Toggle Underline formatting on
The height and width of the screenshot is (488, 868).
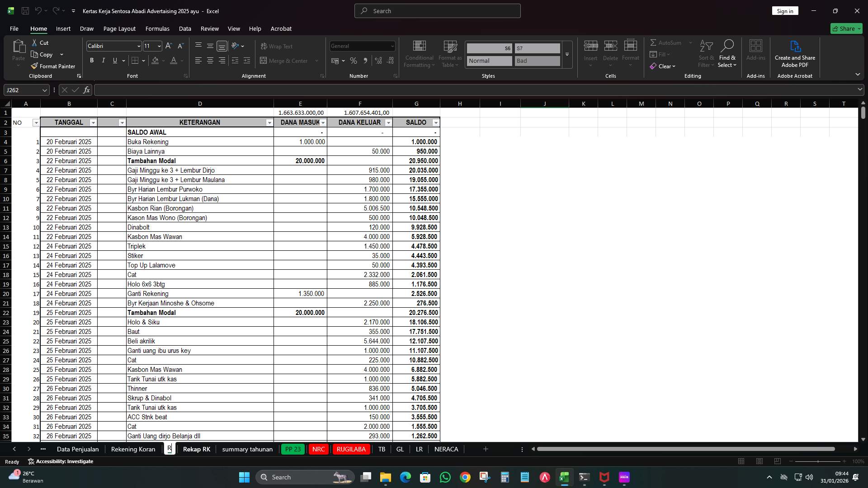tap(114, 60)
